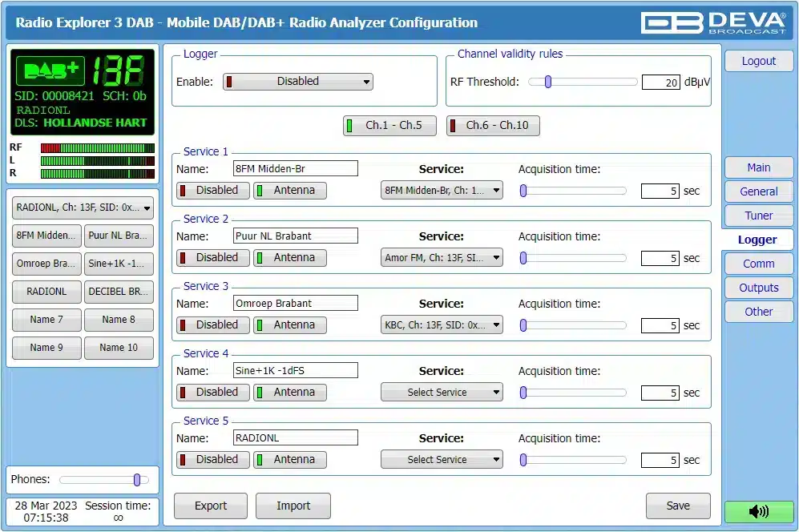Open the RADIONL station selector dropdown

[x=83, y=208]
